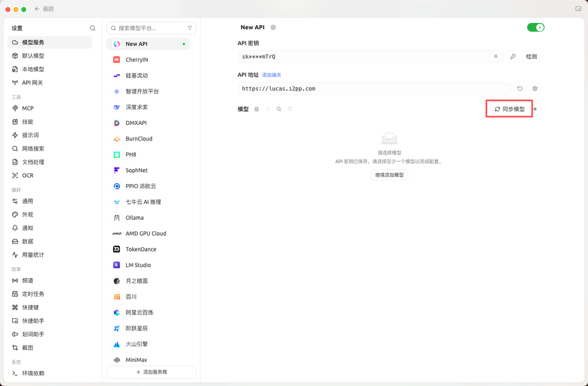The width and height of the screenshot is (588, 386).
Task: Open 本地模型 settings section
Action: pos(49,69)
